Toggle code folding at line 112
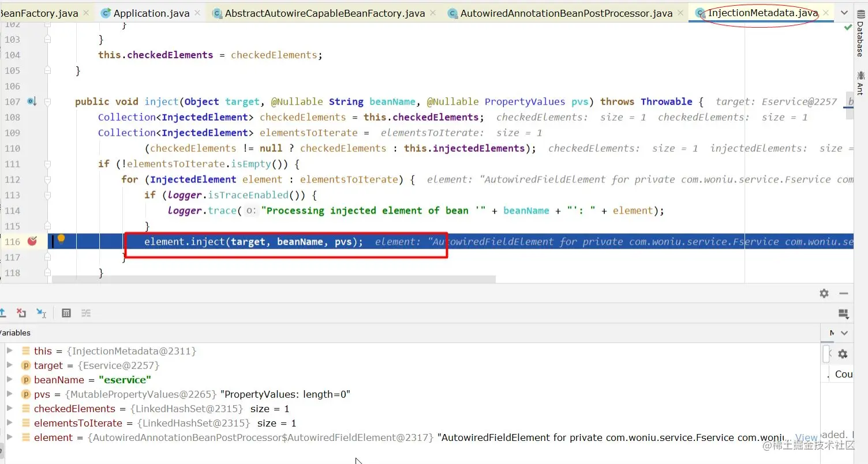The width and height of the screenshot is (868, 464). pyautogui.click(x=48, y=179)
